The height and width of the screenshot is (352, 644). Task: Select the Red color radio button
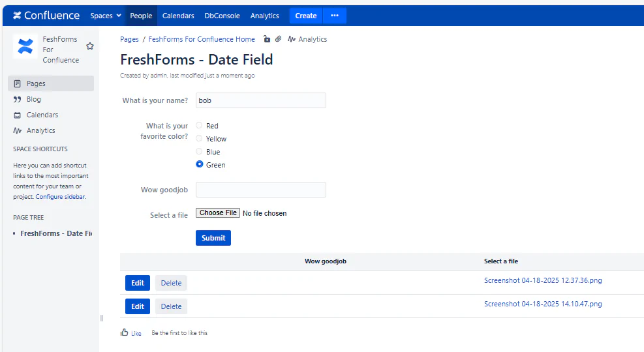(200, 125)
